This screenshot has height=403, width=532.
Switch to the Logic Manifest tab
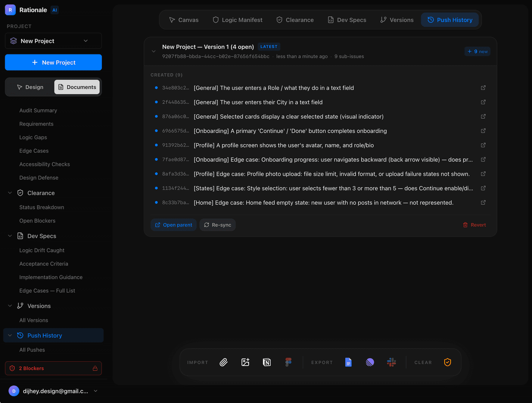[x=237, y=20]
